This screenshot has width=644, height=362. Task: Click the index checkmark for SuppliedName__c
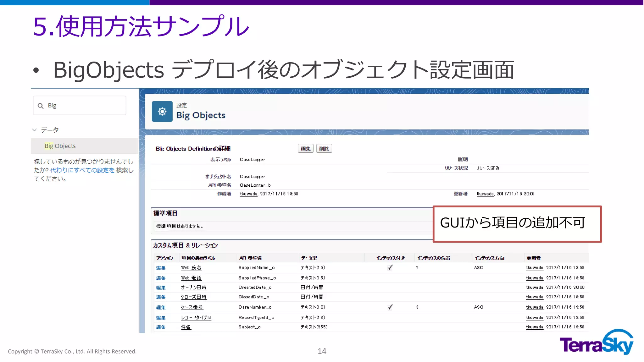[x=390, y=267]
